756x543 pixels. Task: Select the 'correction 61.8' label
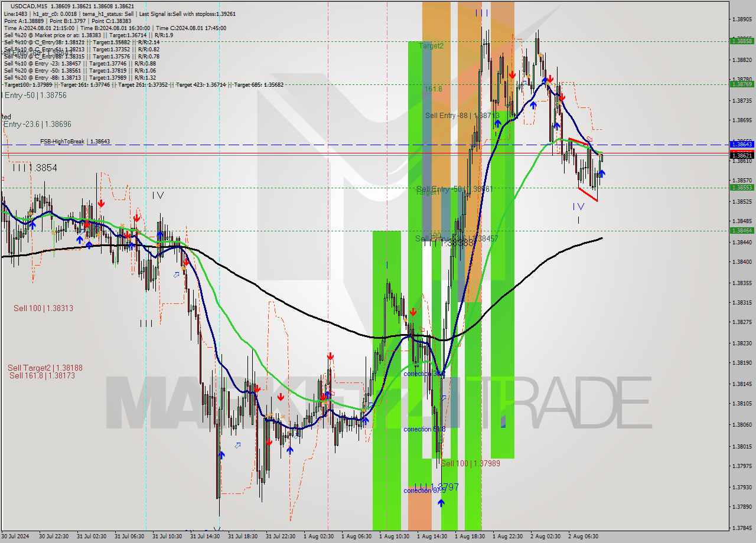[424, 429]
